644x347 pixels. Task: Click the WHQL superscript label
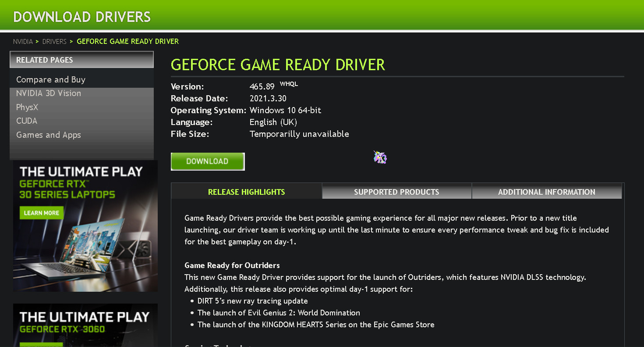(x=289, y=84)
